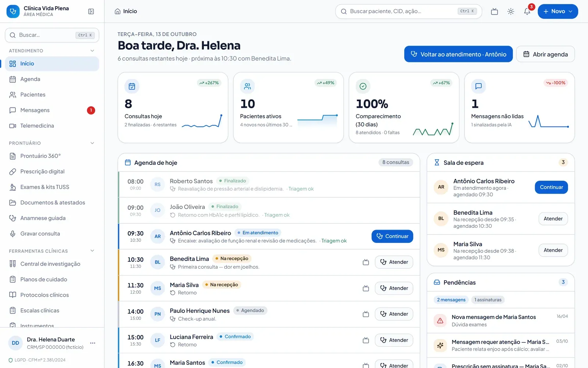Click the calendar icon in Paulo Henrique Nunes row
The width and height of the screenshot is (588, 368).
tap(366, 314)
